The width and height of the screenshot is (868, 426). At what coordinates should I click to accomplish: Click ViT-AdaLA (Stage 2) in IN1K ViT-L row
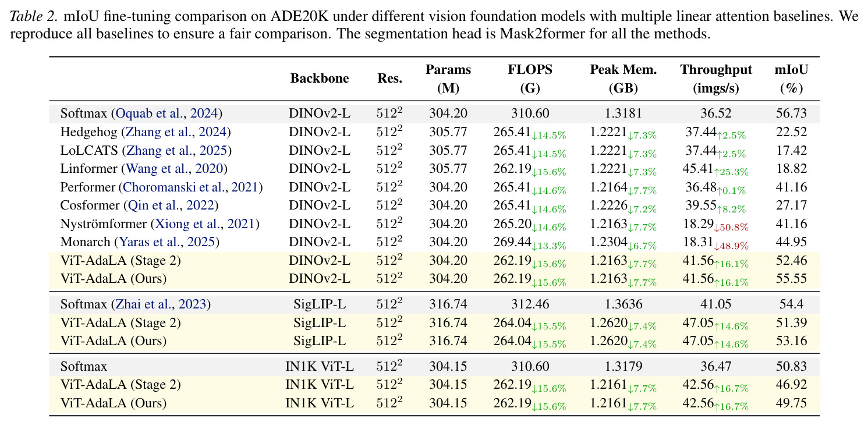pos(121,385)
